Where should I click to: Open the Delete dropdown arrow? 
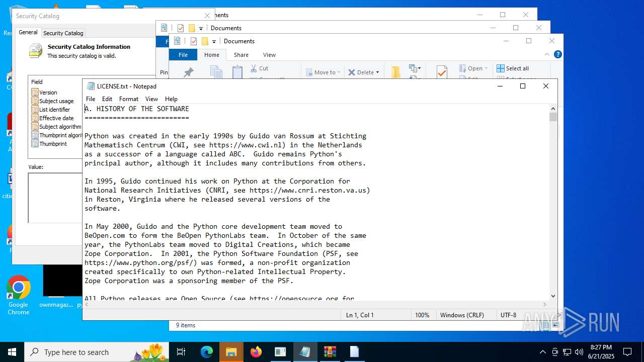[377, 72]
